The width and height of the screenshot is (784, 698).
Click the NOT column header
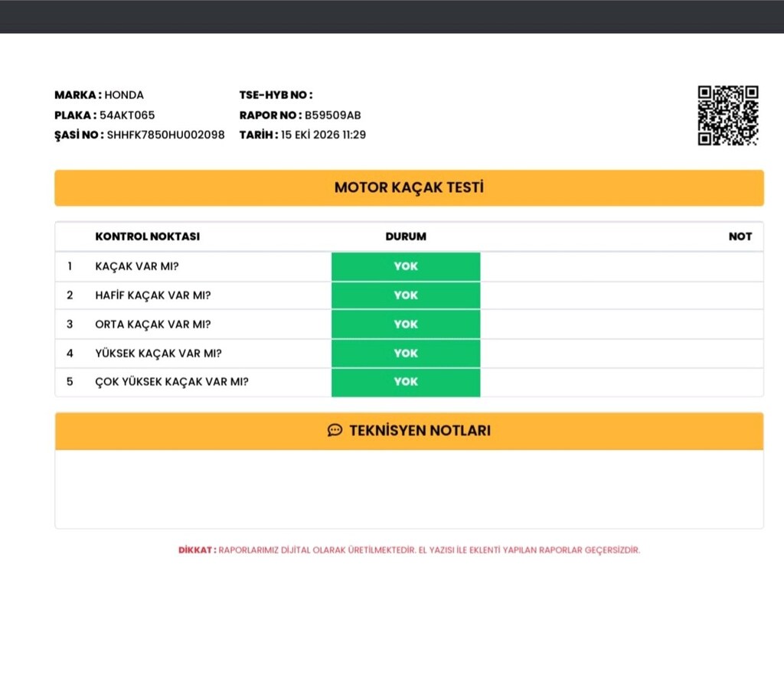point(740,236)
